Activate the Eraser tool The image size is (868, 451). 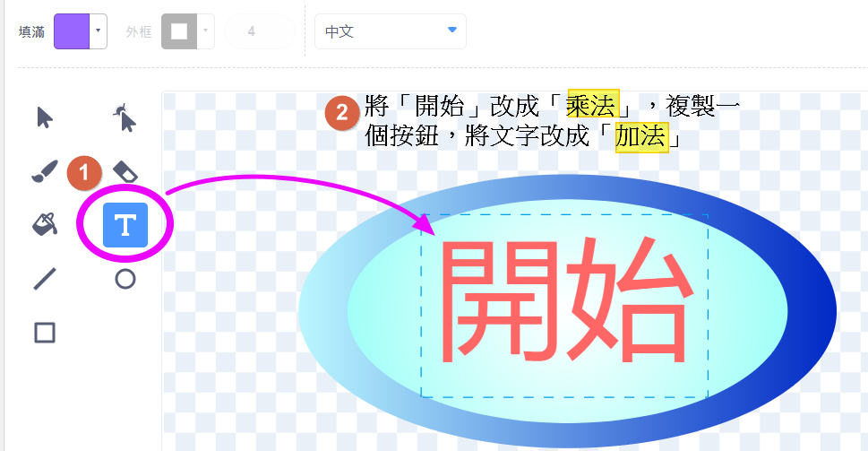point(125,171)
